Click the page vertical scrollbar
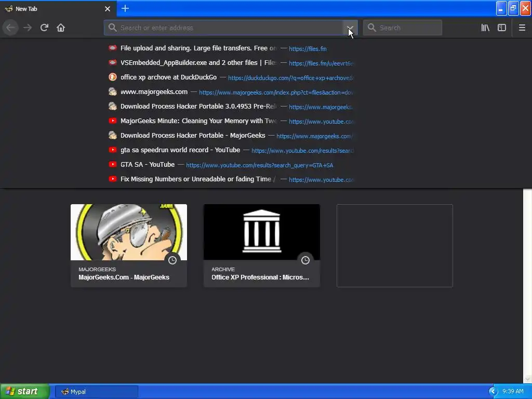The height and width of the screenshot is (399, 532). pos(527,286)
